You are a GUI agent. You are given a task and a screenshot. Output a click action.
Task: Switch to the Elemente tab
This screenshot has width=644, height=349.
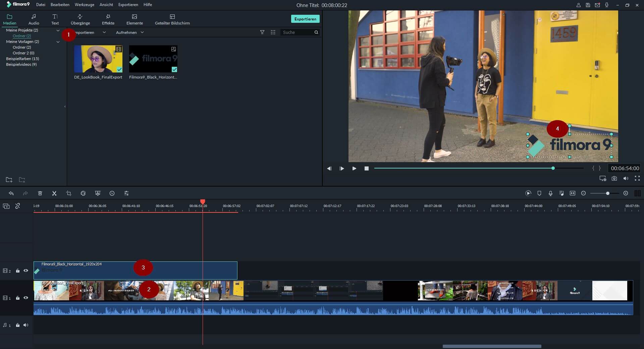tap(135, 19)
